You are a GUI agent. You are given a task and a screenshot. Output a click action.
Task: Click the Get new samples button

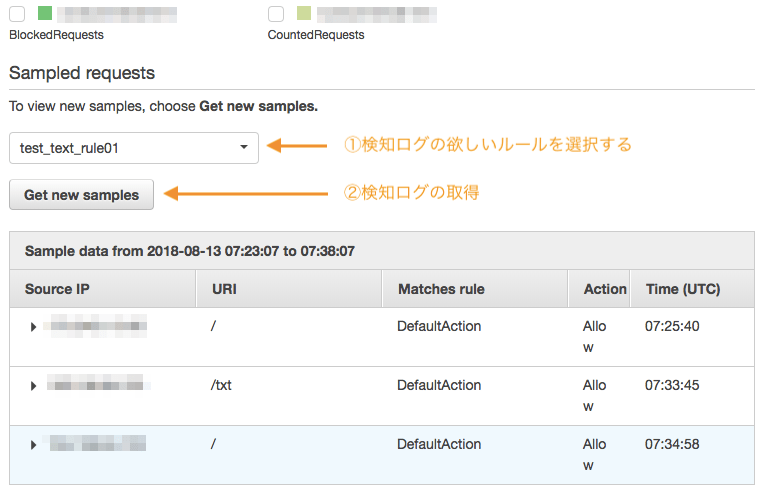tap(81, 195)
